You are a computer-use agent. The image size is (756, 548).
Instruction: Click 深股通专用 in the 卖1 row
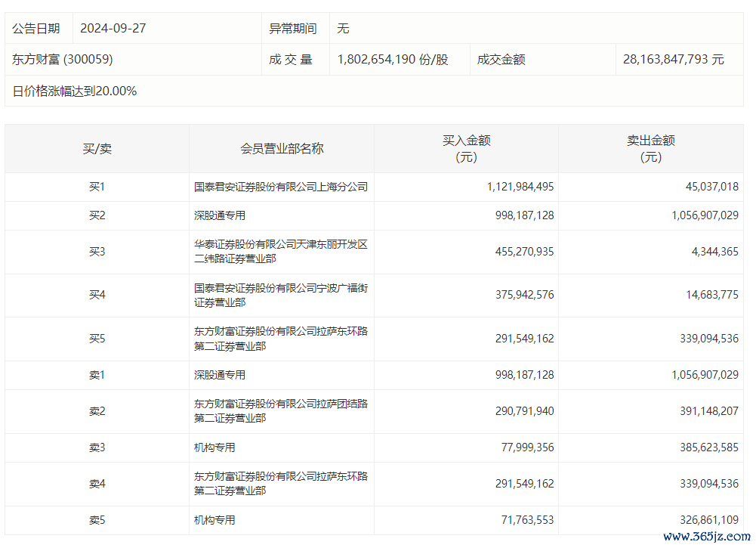(x=220, y=375)
